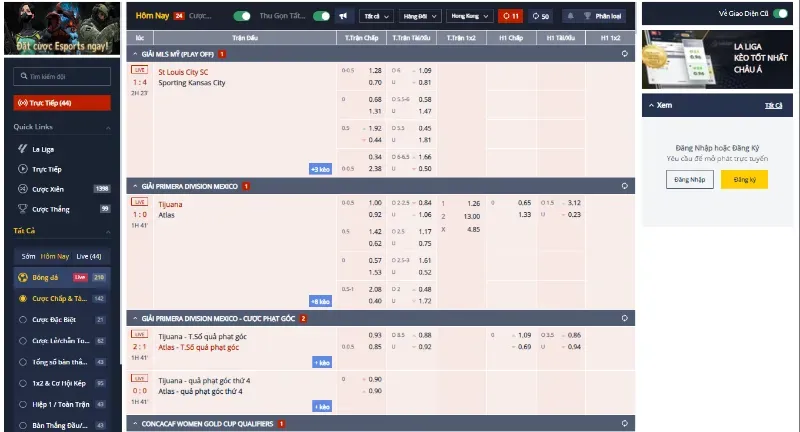
Task: Click the Trực Tiếp (44) red button
Action: coord(62,103)
